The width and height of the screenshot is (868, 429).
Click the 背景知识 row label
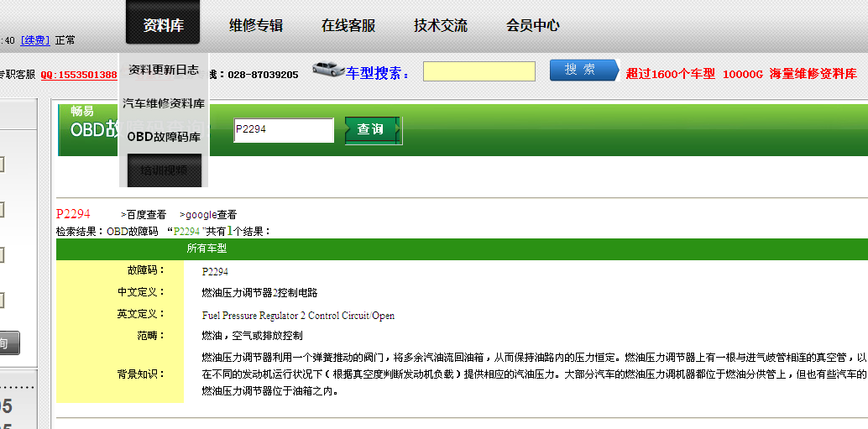(141, 374)
